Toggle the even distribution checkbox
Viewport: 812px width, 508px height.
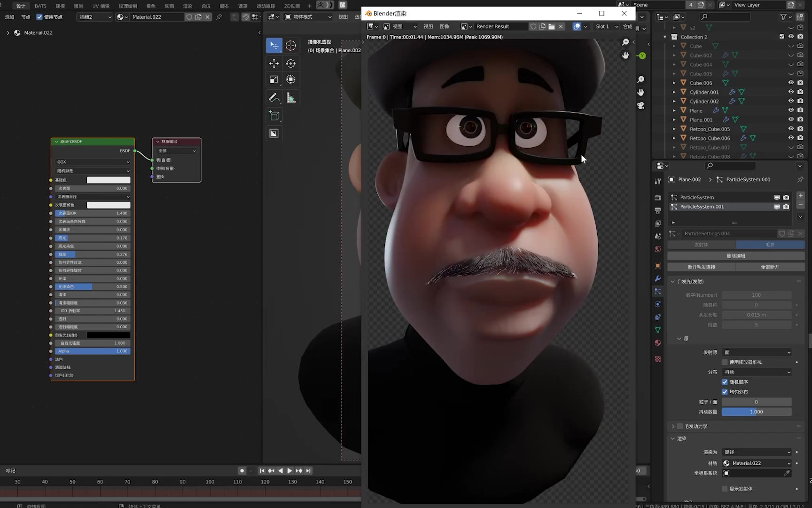pos(725,392)
